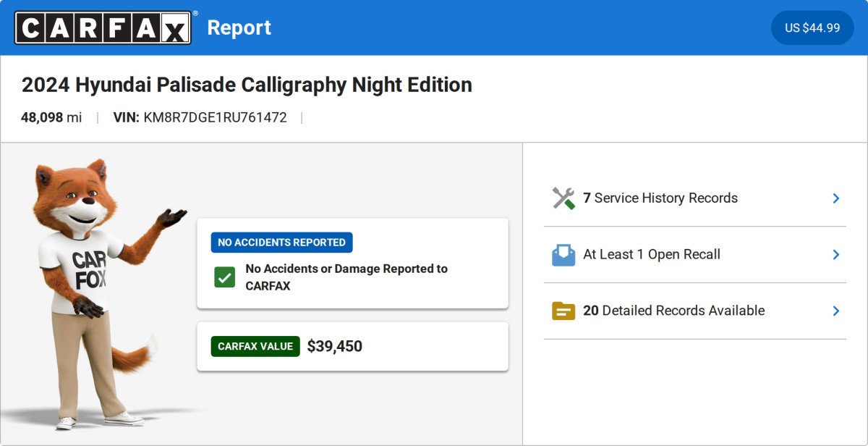Expand the Service History Records chevron
The image size is (868, 446).
835,198
